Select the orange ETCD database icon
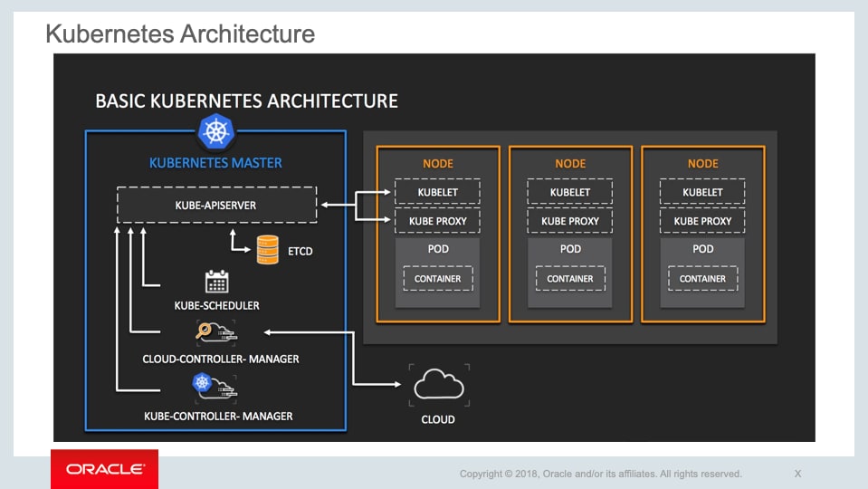 click(x=267, y=250)
